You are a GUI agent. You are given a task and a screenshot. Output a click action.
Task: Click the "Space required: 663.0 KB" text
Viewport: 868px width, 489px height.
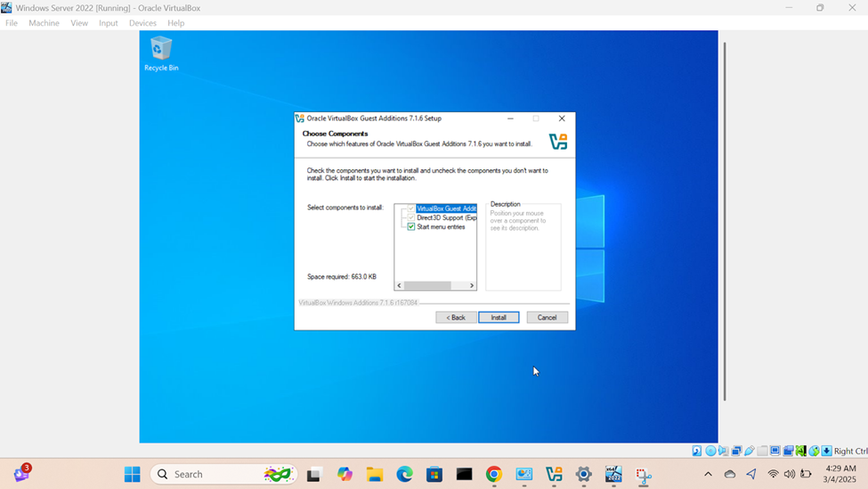tap(342, 276)
